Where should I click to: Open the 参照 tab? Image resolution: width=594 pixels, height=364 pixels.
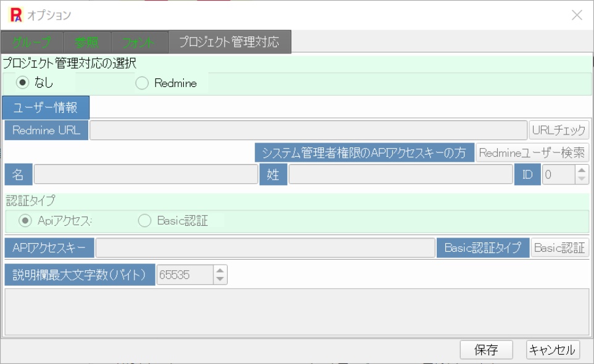pyautogui.click(x=87, y=42)
